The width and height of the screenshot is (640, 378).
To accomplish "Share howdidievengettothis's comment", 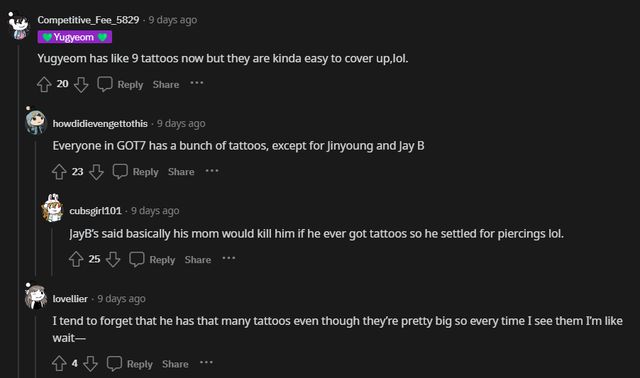I will (181, 172).
